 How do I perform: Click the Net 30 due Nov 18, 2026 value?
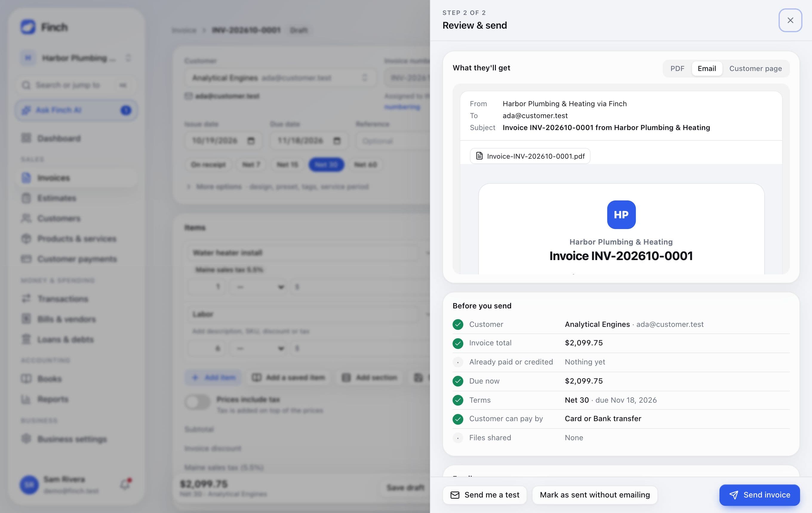pyautogui.click(x=610, y=400)
